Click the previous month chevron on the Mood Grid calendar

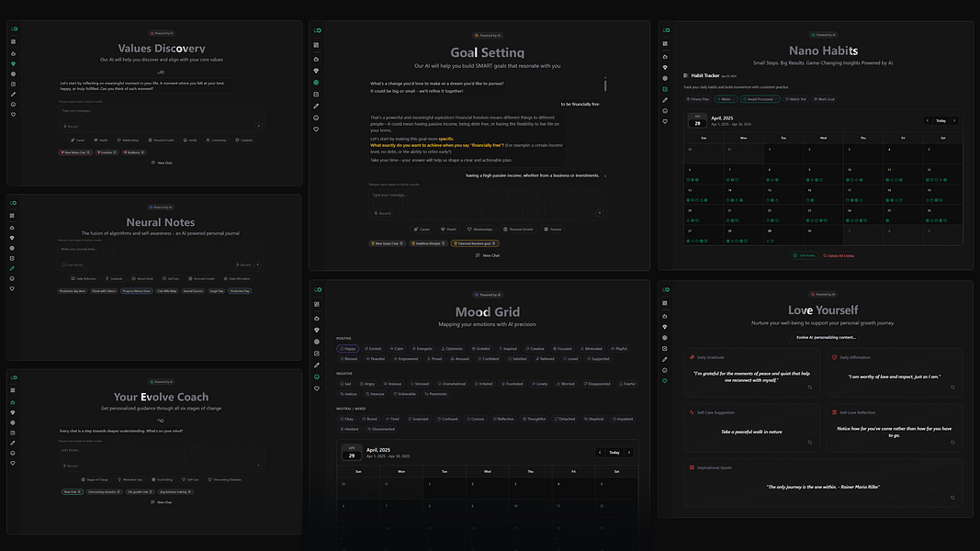(x=601, y=453)
